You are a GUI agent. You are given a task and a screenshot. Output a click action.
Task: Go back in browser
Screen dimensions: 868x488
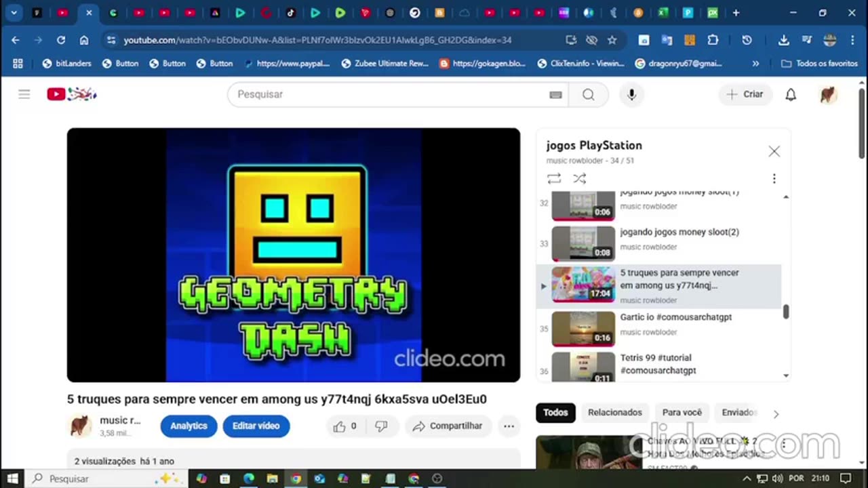[16, 40]
